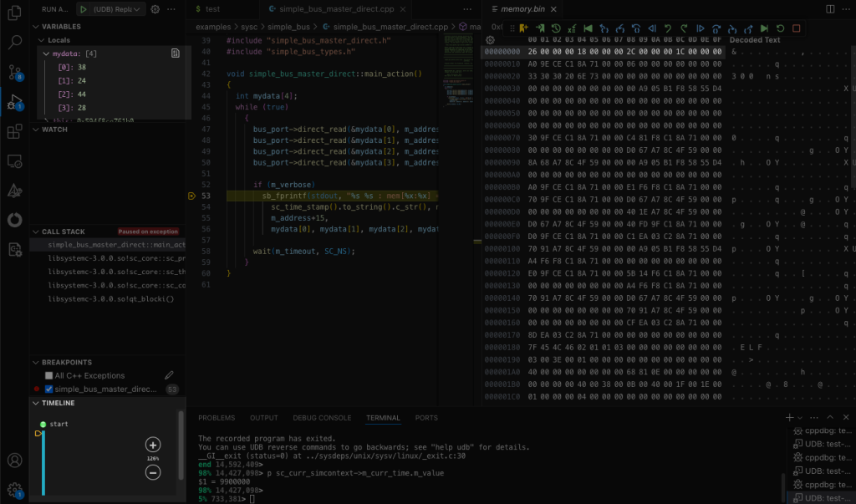Collapse the mydata array node
856x504 pixels.
(x=47, y=53)
